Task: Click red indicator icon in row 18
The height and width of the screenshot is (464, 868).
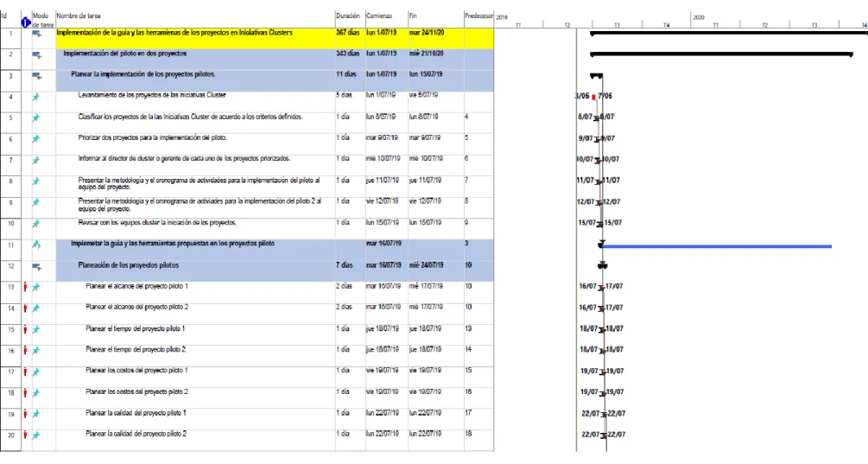Action: [x=25, y=392]
